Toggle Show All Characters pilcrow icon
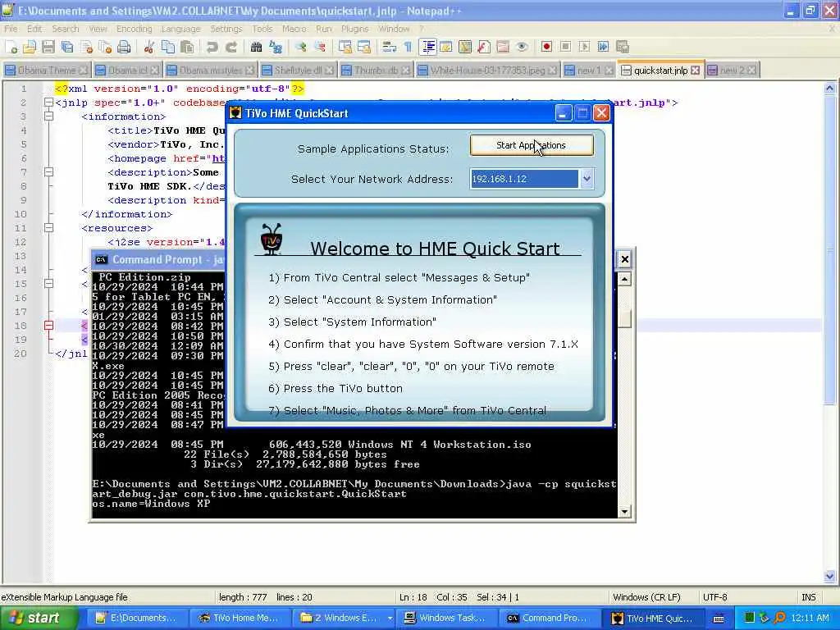Viewport: 840px width, 630px height. (409, 47)
